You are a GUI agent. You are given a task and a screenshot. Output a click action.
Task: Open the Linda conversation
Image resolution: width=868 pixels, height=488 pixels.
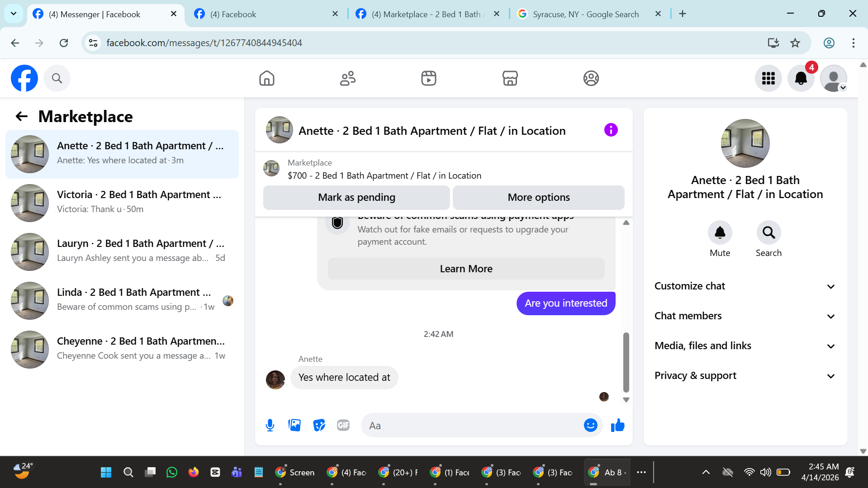pos(122,301)
